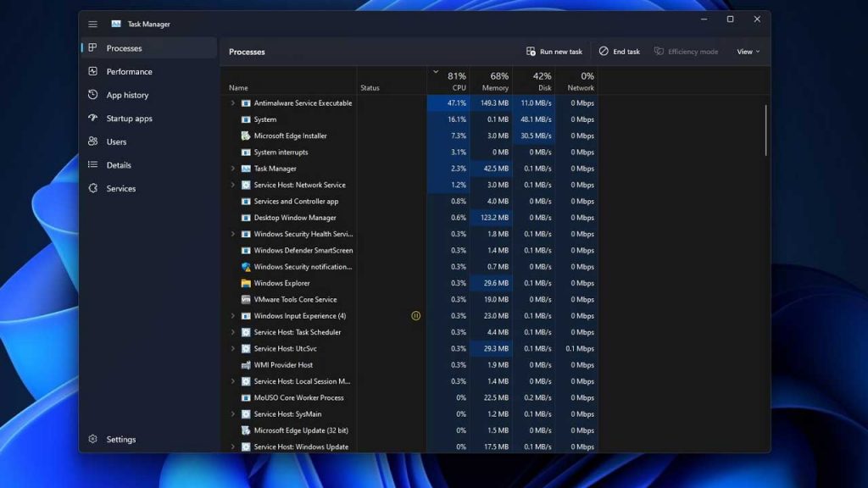The width and height of the screenshot is (868, 488).
Task: Sort by the Name column header
Action: pos(289,80)
